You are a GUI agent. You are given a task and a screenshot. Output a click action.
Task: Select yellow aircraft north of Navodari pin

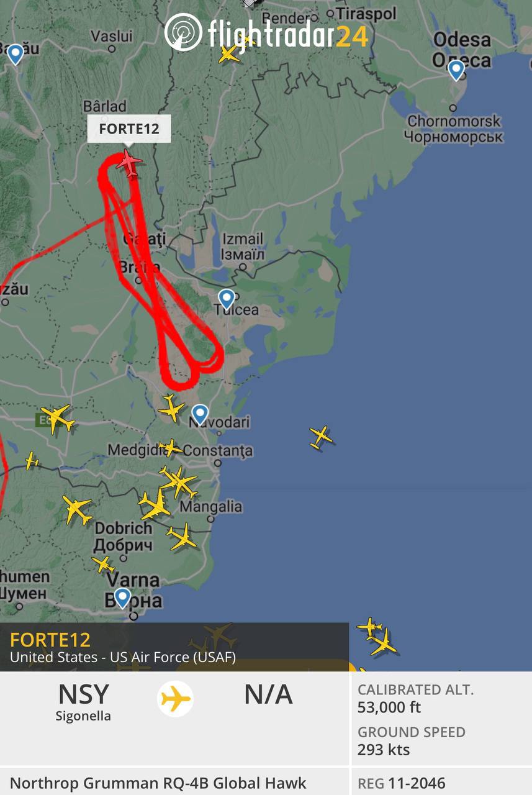(x=172, y=407)
